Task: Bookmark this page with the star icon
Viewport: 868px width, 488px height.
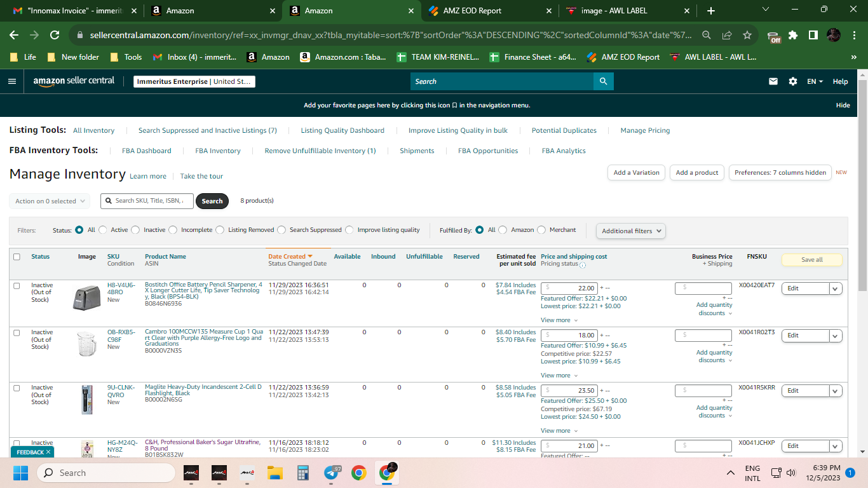Action: 747,35
